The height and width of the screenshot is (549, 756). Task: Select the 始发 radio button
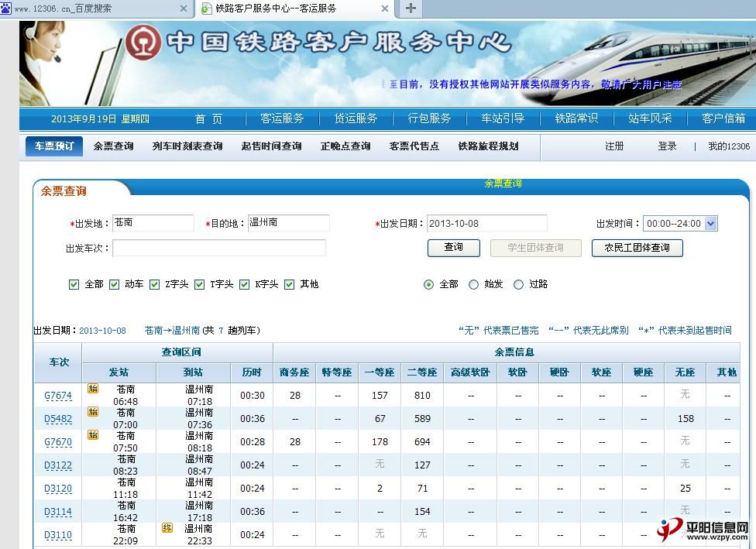pos(473,284)
